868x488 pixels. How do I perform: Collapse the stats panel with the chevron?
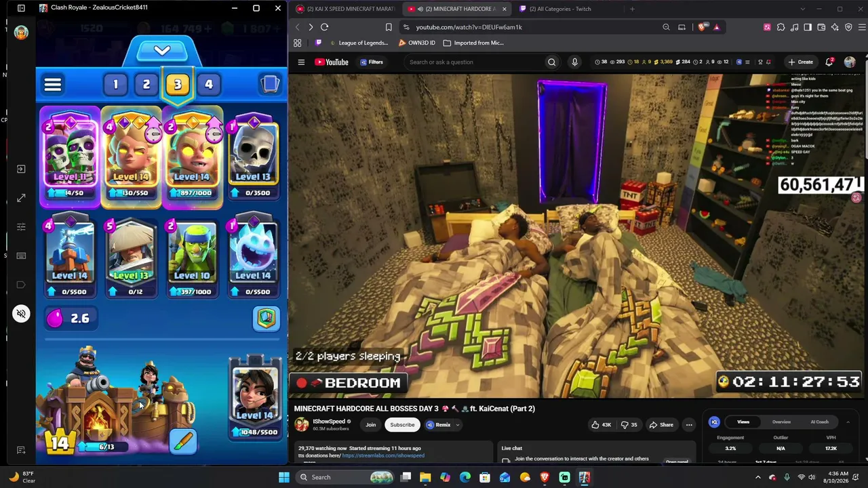click(x=848, y=422)
